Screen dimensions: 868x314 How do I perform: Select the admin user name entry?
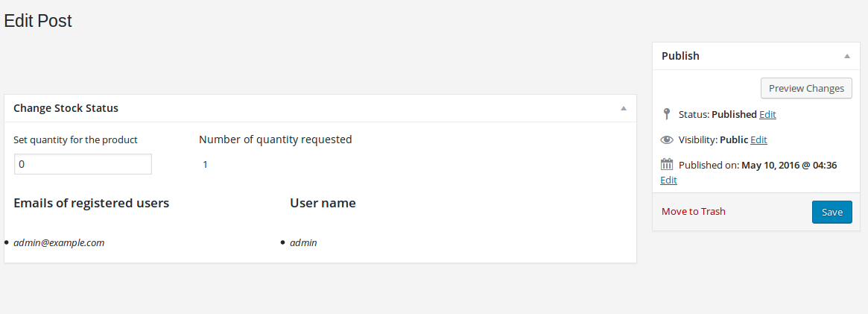coord(303,242)
